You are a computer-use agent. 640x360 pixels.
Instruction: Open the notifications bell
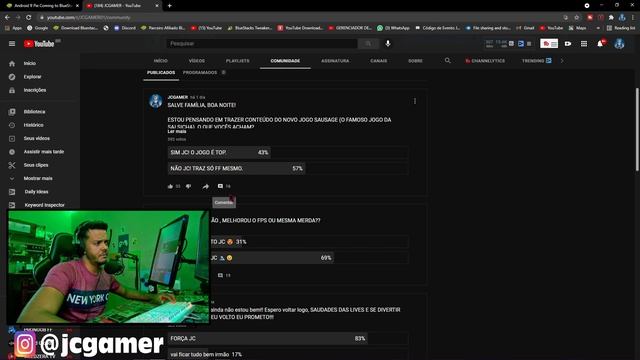point(600,44)
